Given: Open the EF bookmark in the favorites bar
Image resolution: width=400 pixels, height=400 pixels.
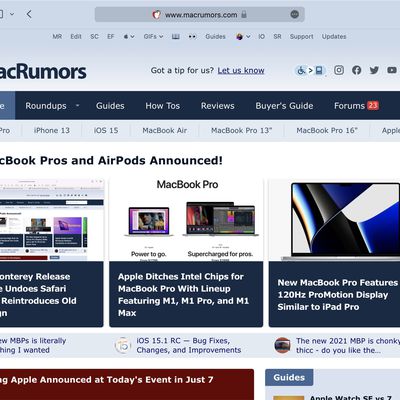Looking at the screenshot, I should coord(111,37).
